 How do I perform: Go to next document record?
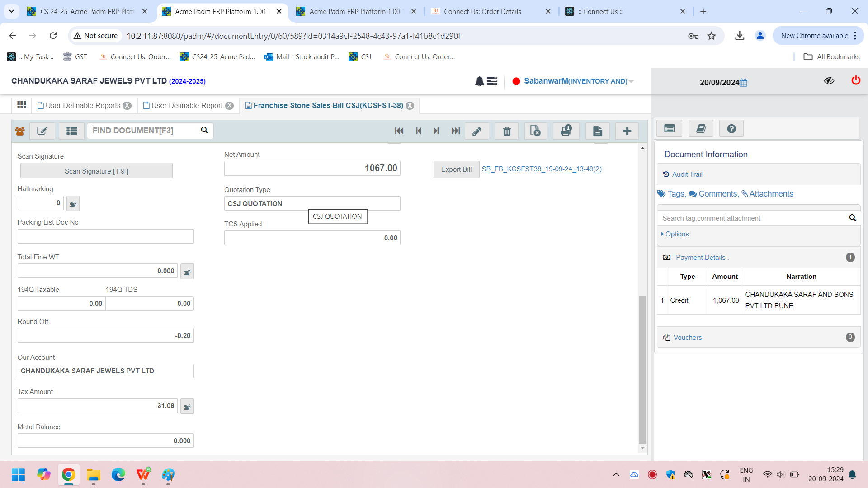(x=436, y=131)
